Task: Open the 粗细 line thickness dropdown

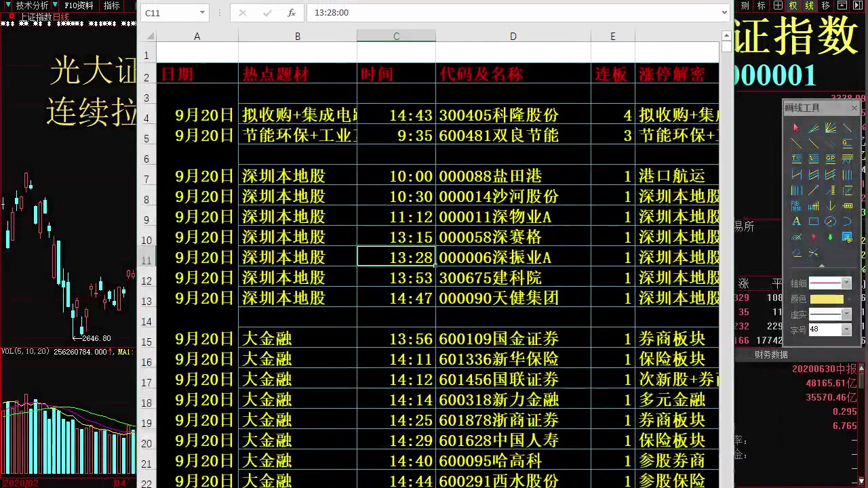Action: (x=846, y=283)
